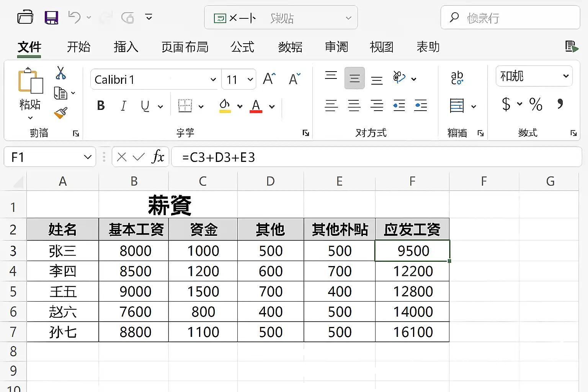Click the Increase Font Size icon
588x392 pixels.
pyautogui.click(x=269, y=79)
